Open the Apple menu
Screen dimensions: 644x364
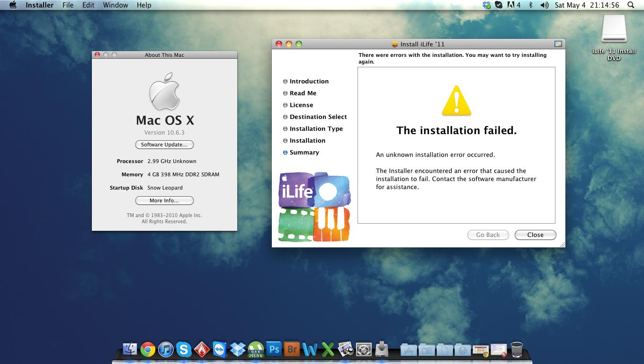click(13, 5)
